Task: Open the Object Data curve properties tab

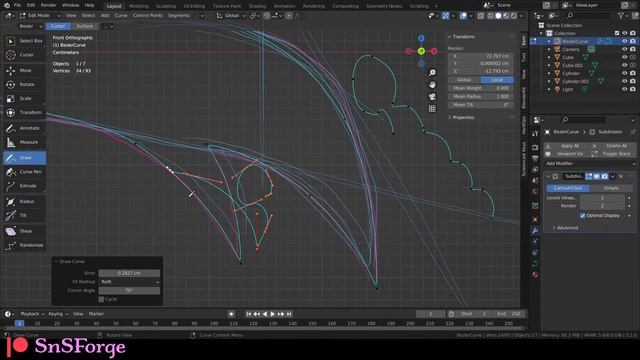Action: tap(535, 264)
